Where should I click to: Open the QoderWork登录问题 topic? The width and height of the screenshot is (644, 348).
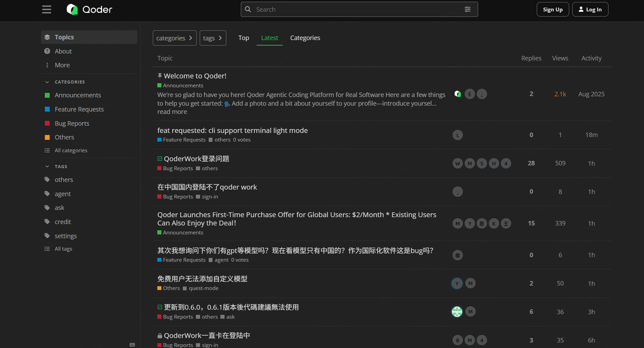[x=197, y=159]
